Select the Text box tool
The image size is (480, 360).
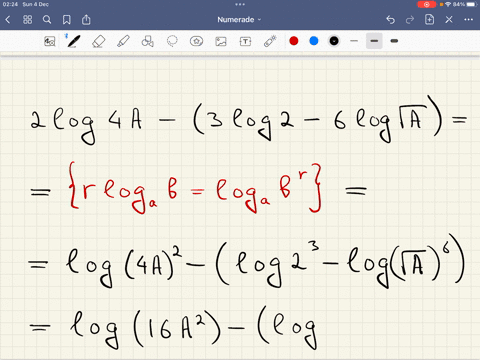tap(245, 41)
